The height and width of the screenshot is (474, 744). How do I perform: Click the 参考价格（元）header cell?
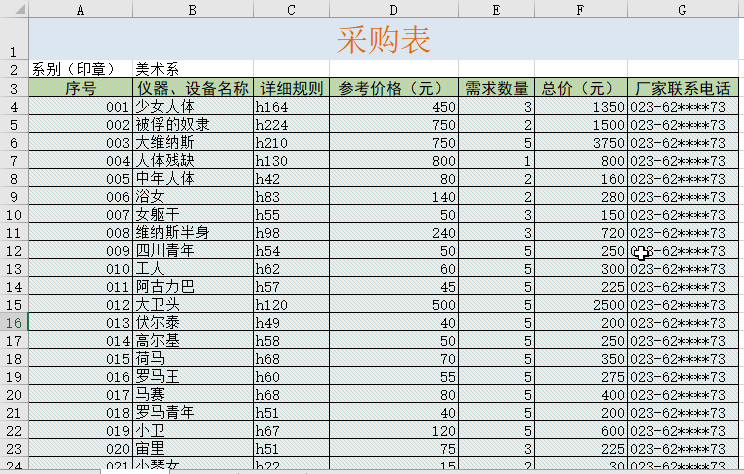click(x=393, y=88)
